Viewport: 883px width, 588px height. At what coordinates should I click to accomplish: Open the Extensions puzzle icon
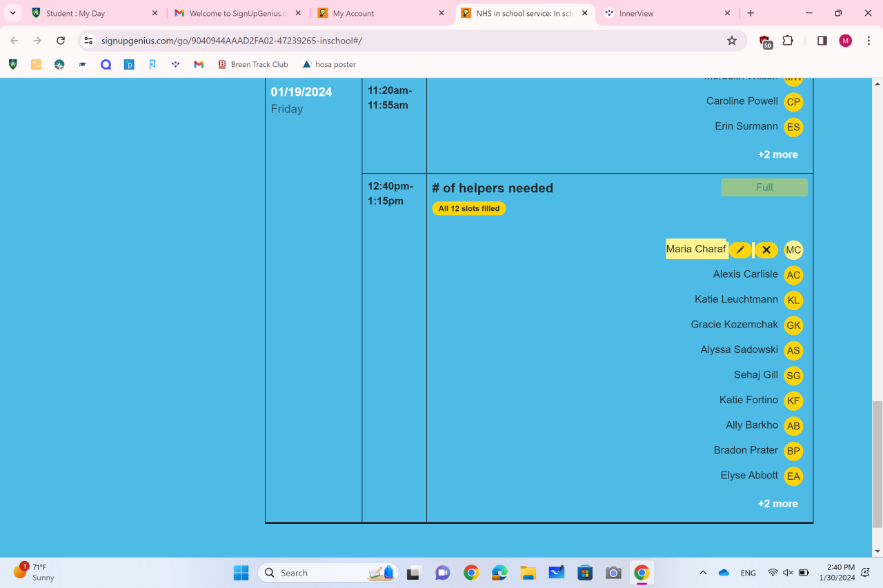point(788,41)
